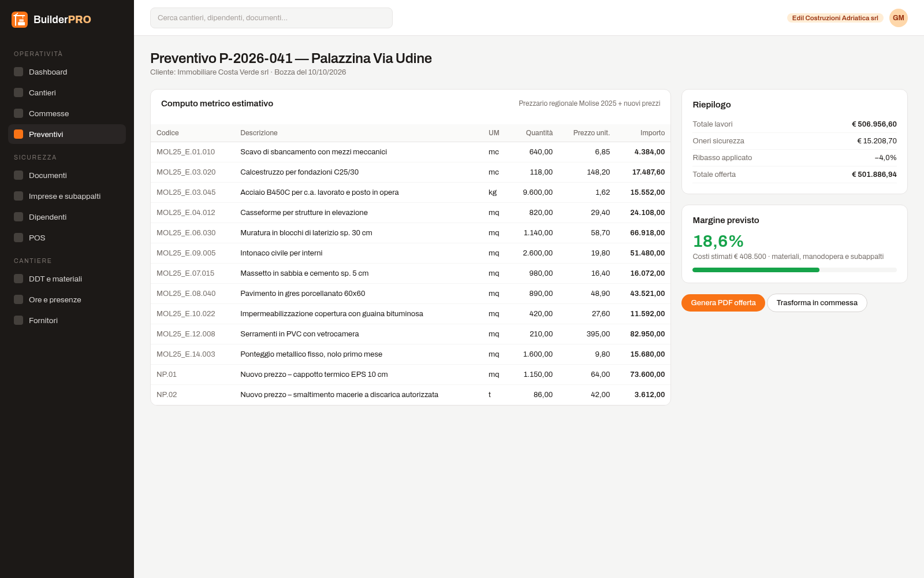Click Genera PDF offerta button
Viewport: 924px width, 578px height.
point(723,303)
